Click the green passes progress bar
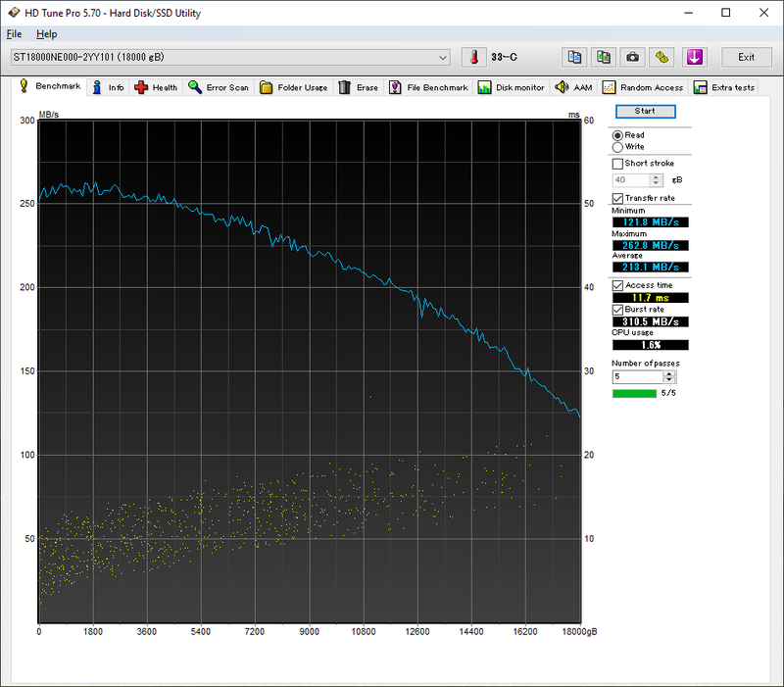 [x=634, y=394]
